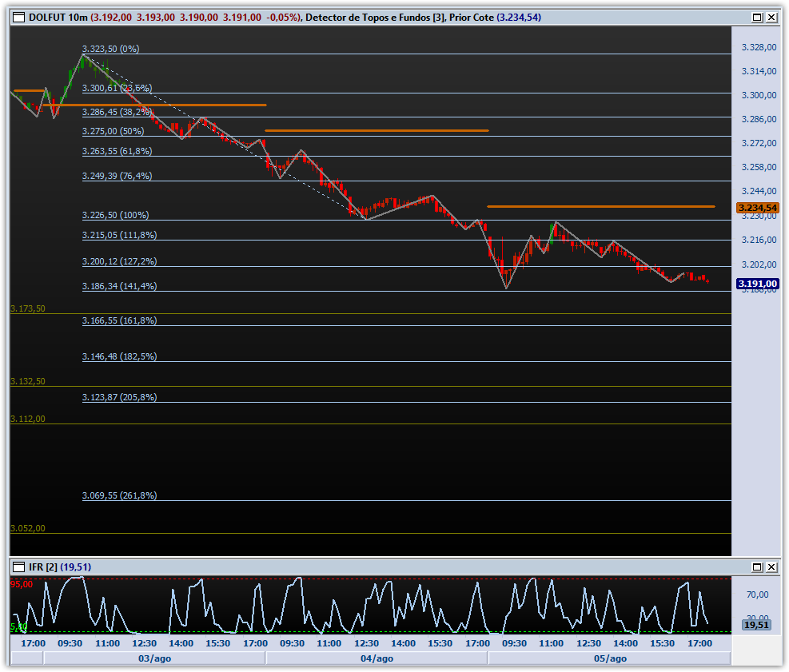Click the 70,00 IFR axis value

(757, 595)
